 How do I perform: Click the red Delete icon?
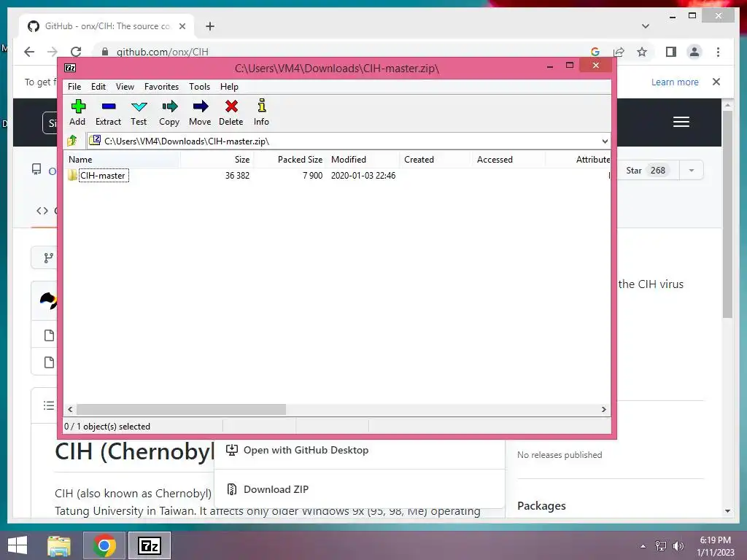[x=231, y=112]
